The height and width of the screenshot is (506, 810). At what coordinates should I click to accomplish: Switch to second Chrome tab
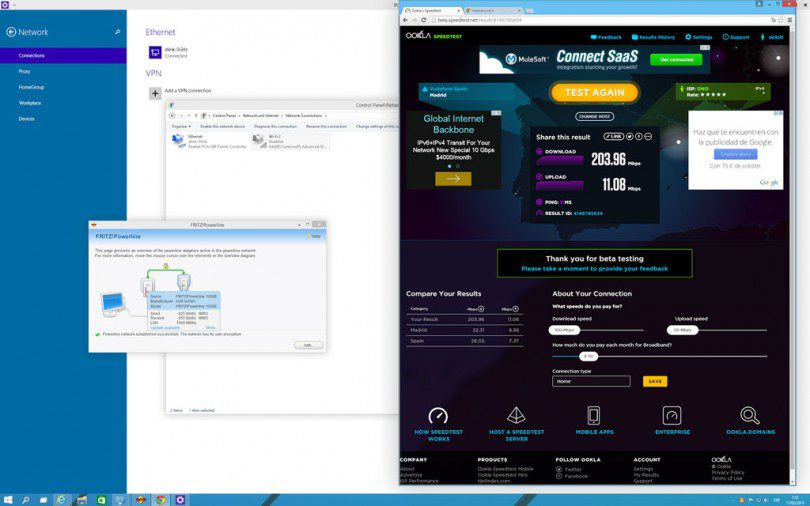(x=492, y=10)
